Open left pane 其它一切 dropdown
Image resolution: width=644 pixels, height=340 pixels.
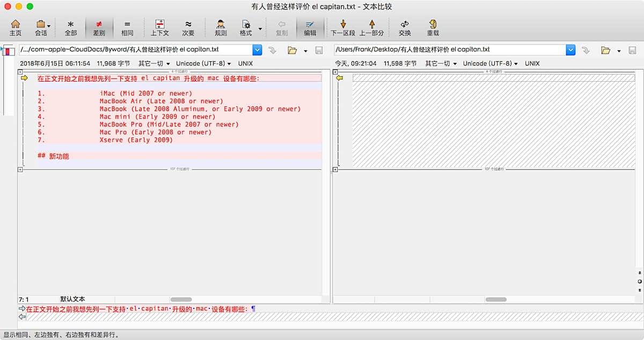tap(153, 63)
